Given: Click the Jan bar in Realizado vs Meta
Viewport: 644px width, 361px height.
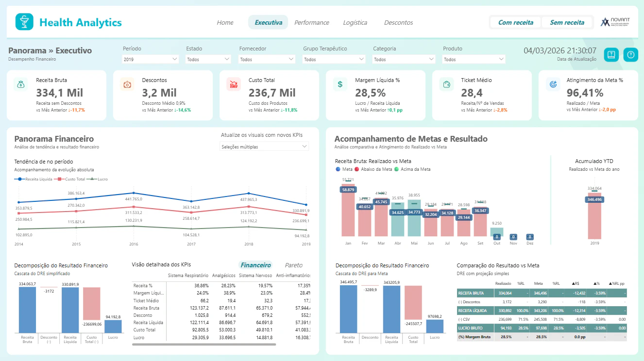Looking at the screenshot, I should [348, 211].
